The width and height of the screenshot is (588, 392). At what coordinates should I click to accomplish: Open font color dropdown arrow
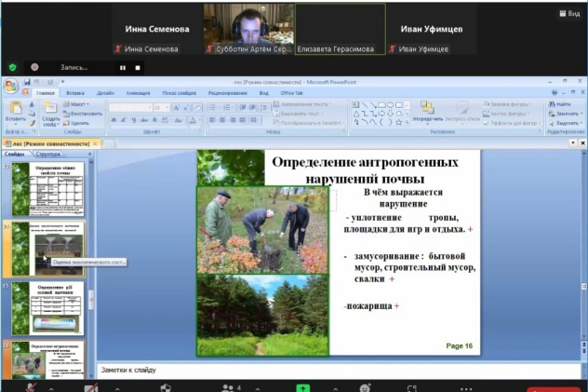[199, 120]
